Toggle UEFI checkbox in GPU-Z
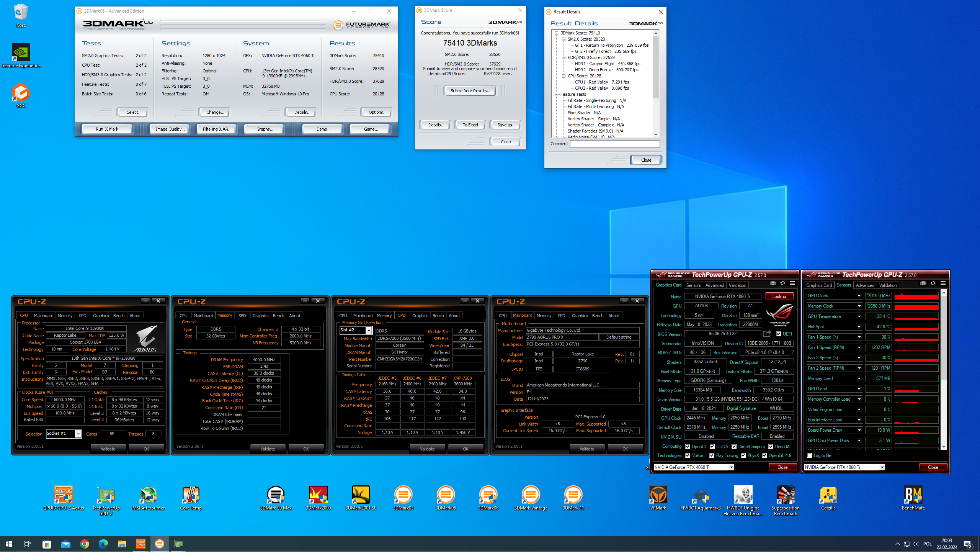Image resolution: width=980 pixels, height=552 pixels. tap(778, 334)
